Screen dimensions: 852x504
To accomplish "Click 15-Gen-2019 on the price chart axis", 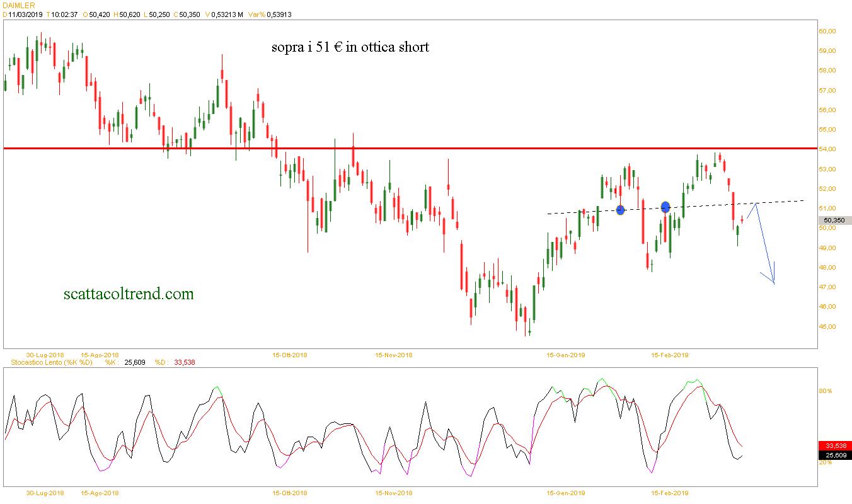I will [x=566, y=355].
